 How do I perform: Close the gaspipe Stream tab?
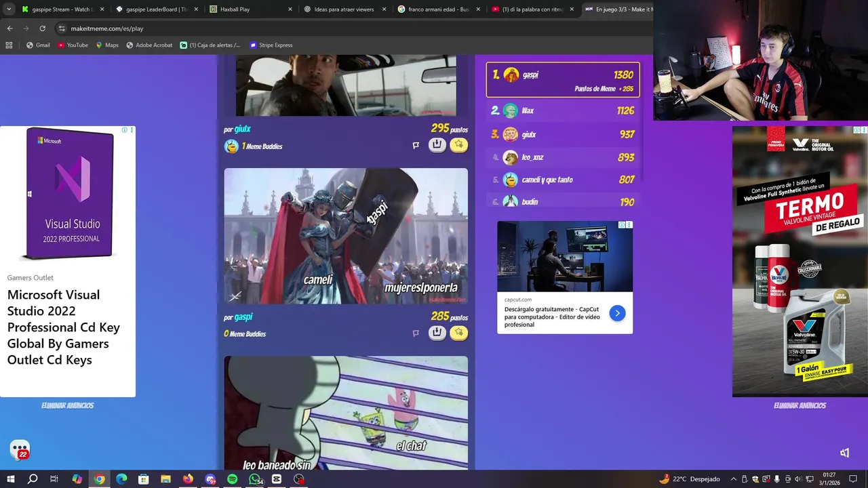[x=102, y=9]
